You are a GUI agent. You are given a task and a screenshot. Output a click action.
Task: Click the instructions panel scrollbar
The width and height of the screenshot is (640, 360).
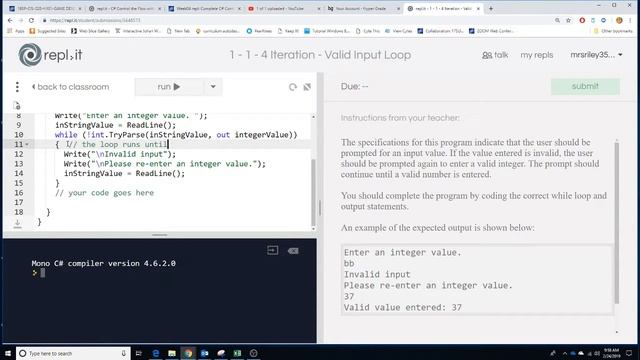[x=616, y=222]
